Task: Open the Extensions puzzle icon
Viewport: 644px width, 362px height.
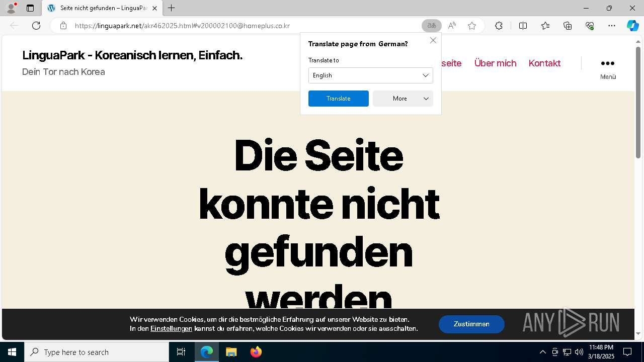Action: tap(499, 26)
